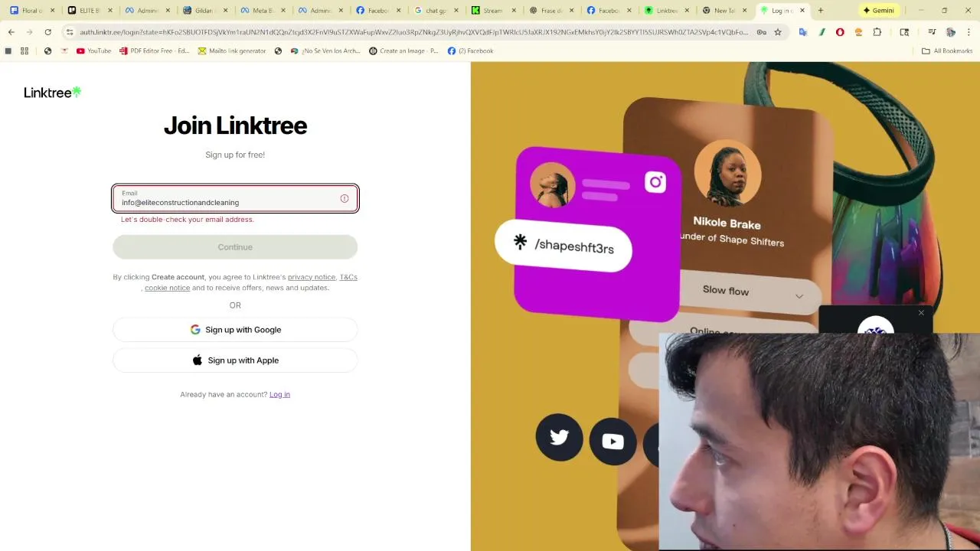Open the Create an Image bookmark
The image size is (980, 551).
click(403, 51)
